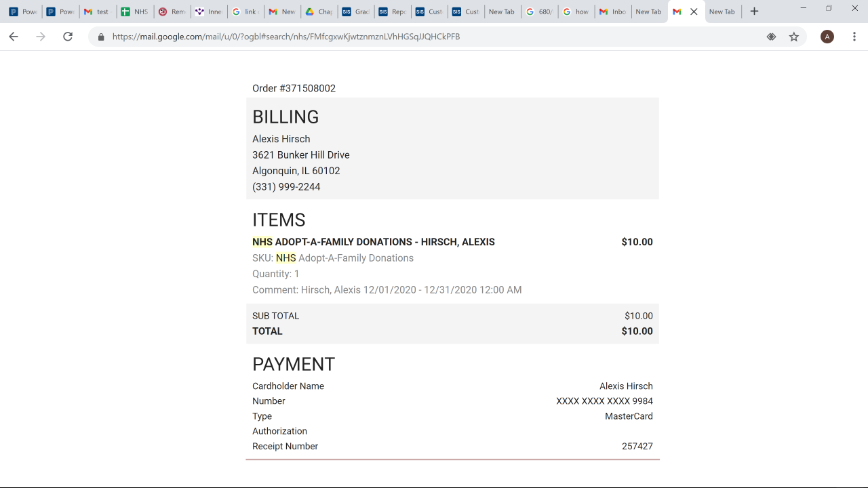Reload the current Gmail page

(x=68, y=37)
